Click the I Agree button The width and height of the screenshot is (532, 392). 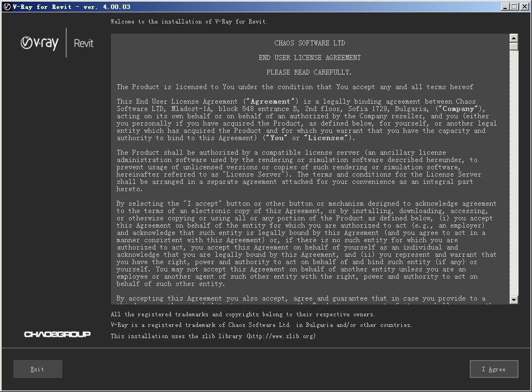(494, 369)
